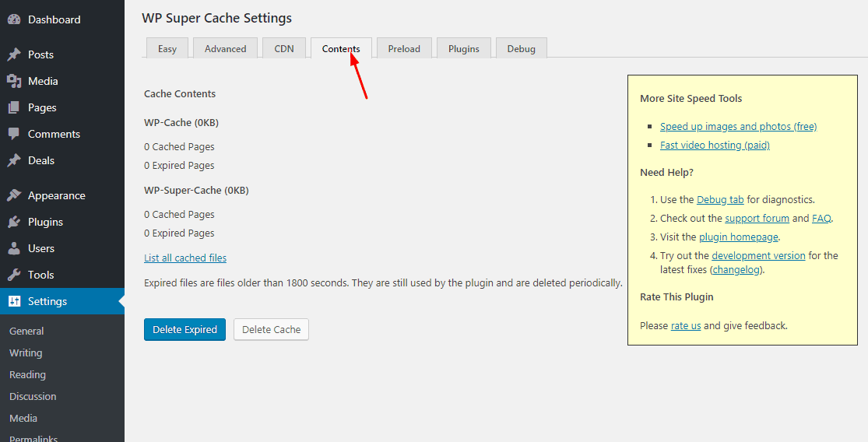868x442 pixels.
Task: Click the WP-Cache (0KB) heading
Action: pyautogui.click(x=181, y=122)
